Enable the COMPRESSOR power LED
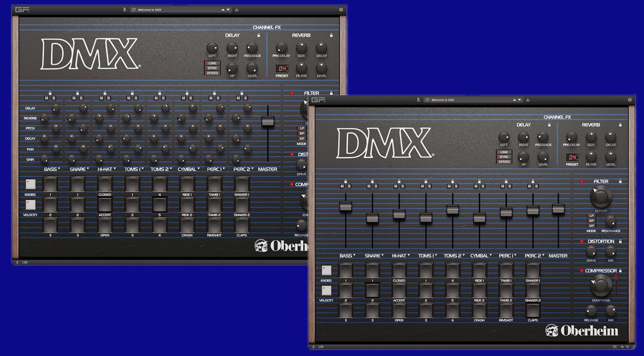The image size is (644, 356). point(582,271)
